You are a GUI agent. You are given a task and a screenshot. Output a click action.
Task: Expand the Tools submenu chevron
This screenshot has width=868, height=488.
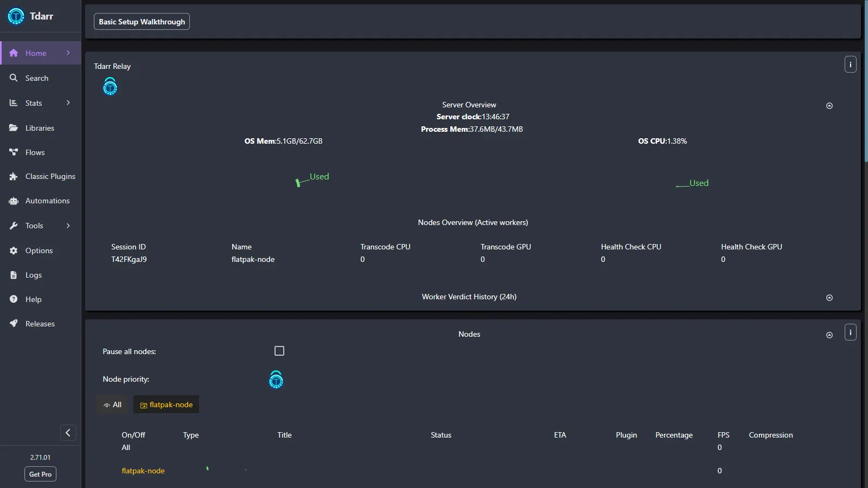click(x=68, y=226)
